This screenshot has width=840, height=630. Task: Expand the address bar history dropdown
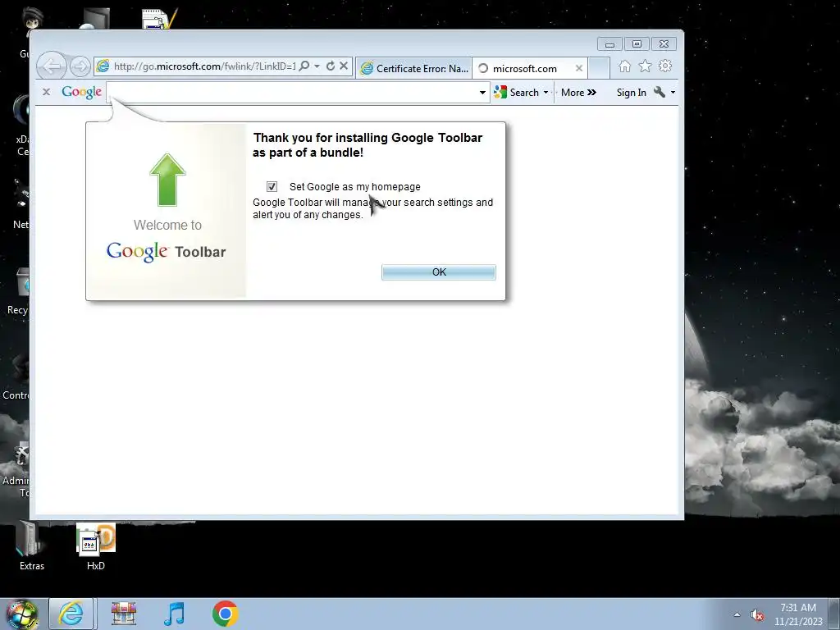317,66
